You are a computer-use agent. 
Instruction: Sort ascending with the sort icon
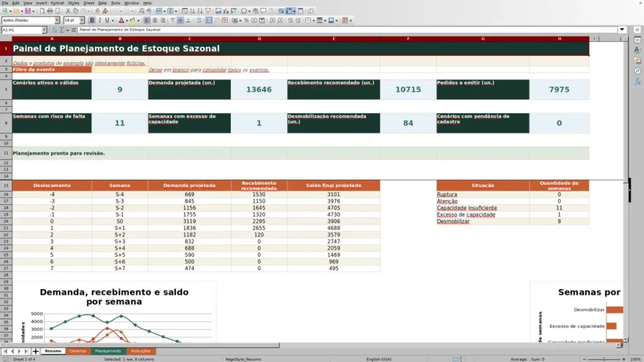click(192, 11)
